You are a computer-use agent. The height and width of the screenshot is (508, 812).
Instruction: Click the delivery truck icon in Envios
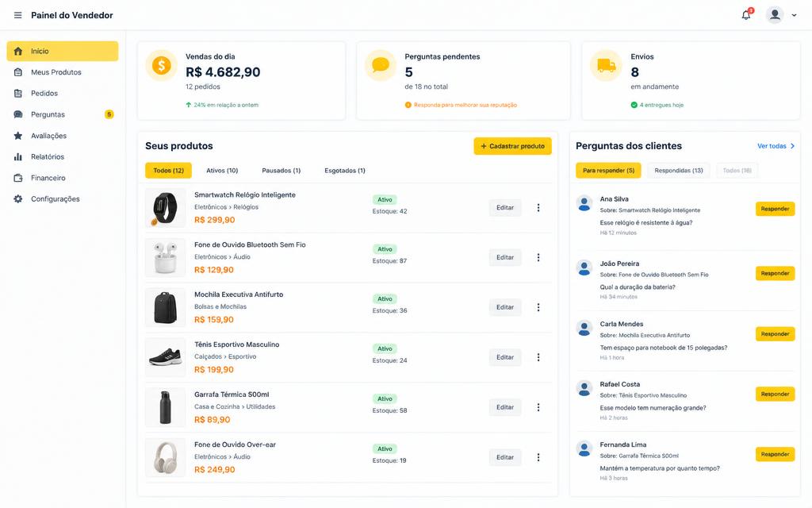point(607,65)
